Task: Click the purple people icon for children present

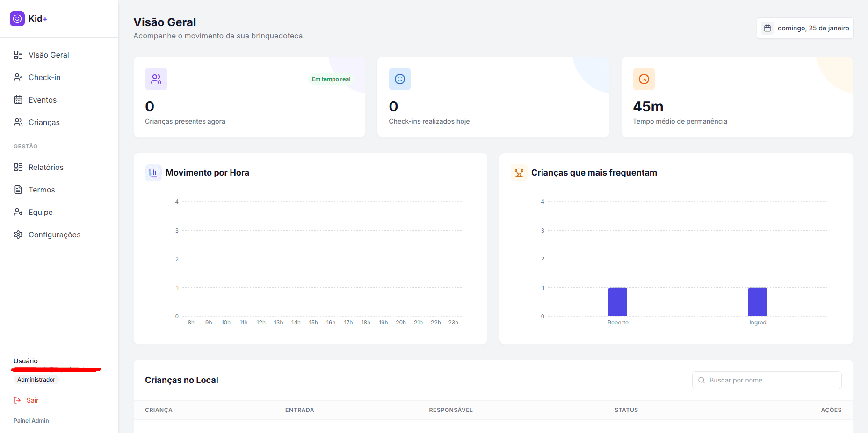Action: pos(156,79)
